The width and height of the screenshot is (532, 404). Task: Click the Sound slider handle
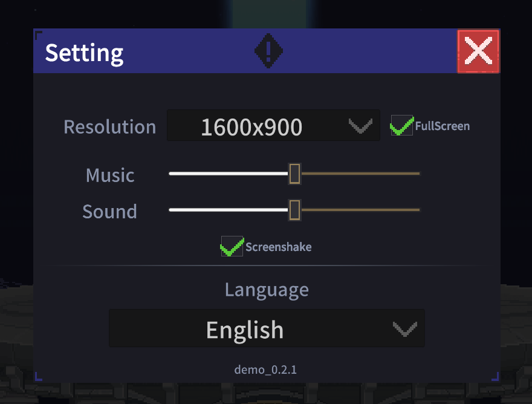294,210
